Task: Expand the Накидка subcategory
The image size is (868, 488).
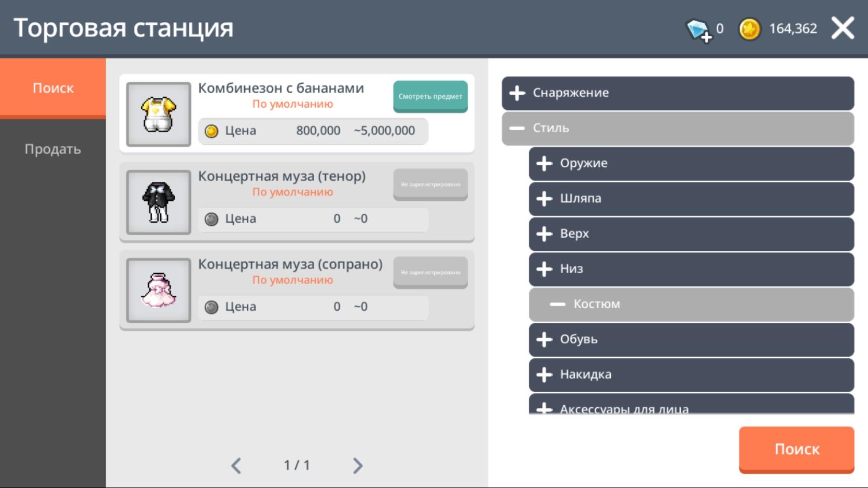Action: click(691, 375)
